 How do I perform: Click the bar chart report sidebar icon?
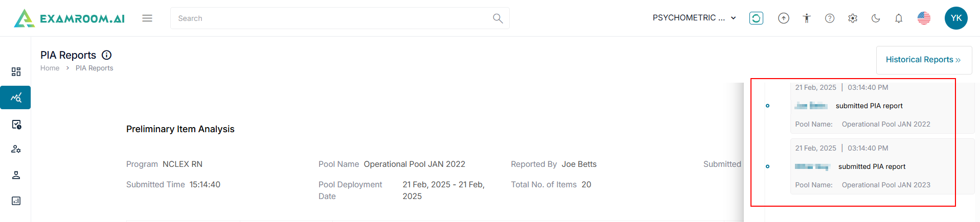(16, 201)
